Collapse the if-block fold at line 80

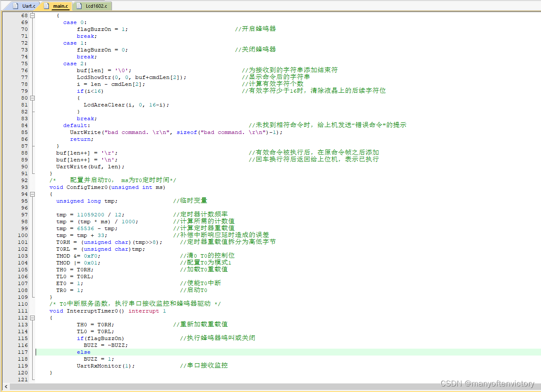pyautogui.click(x=32, y=98)
